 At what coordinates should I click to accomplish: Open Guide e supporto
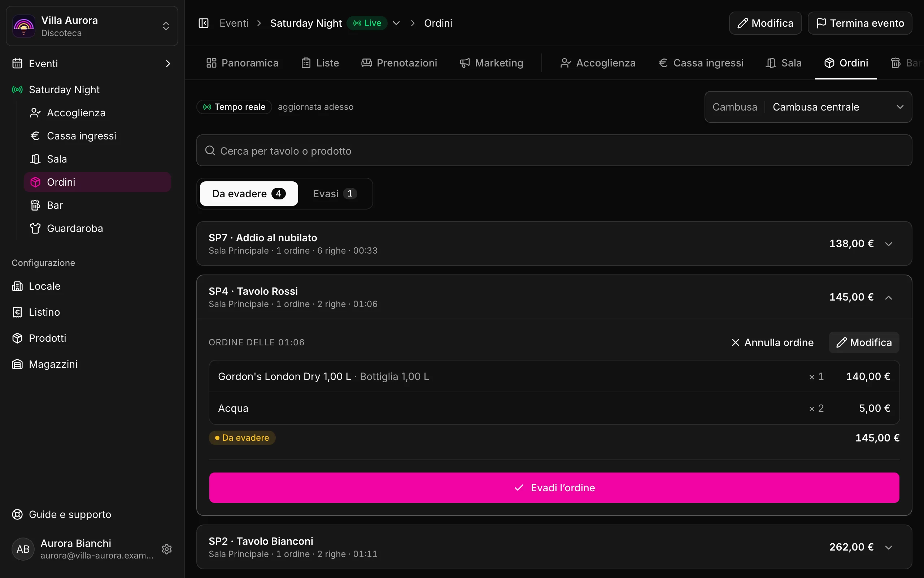click(92, 514)
